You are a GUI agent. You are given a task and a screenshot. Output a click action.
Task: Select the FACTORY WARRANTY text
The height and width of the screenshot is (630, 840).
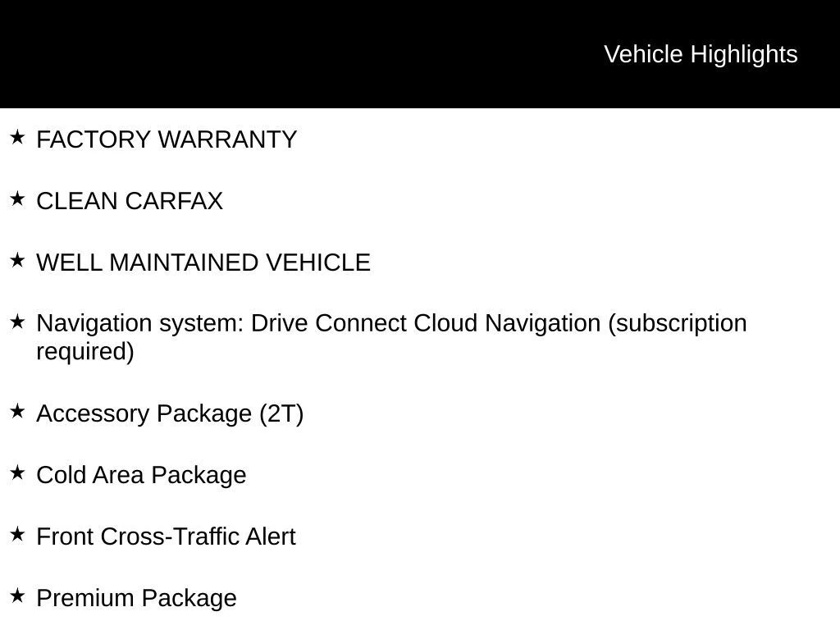[x=167, y=139]
